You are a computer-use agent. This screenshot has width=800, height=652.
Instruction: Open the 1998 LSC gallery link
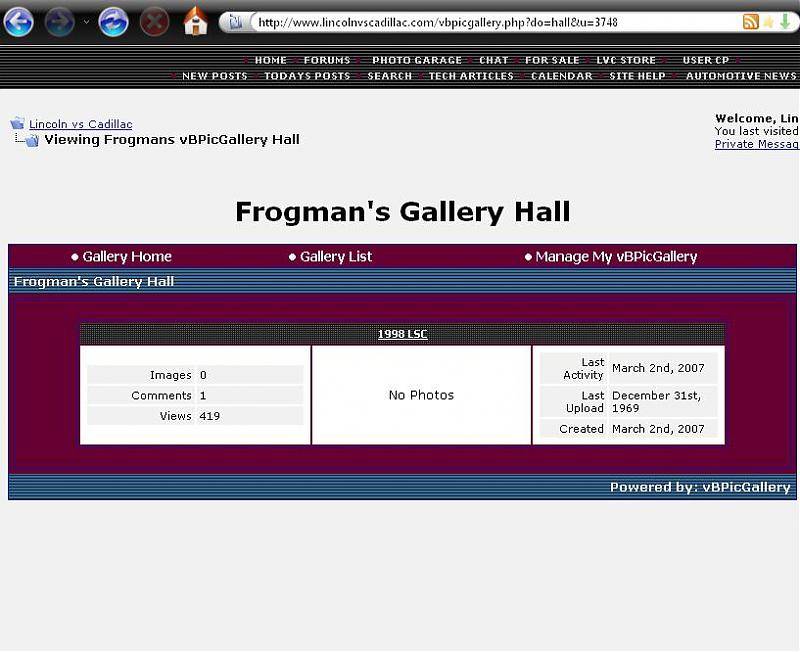(402, 334)
